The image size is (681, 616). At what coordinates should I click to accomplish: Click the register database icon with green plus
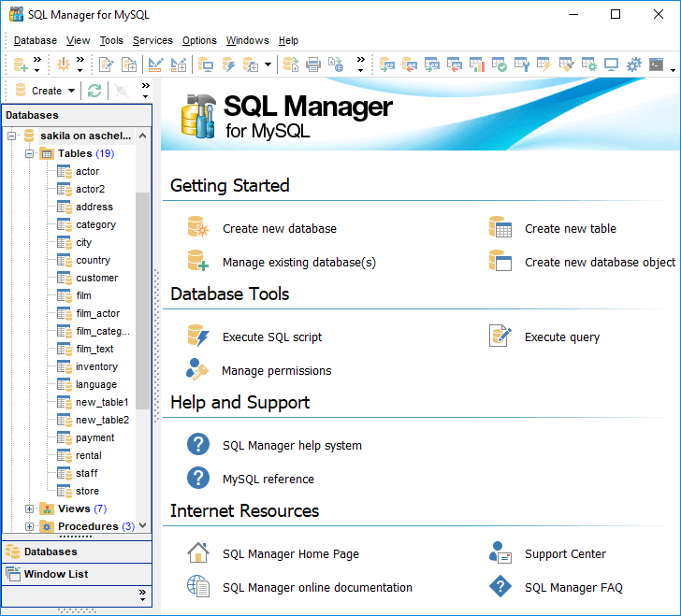[21, 64]
